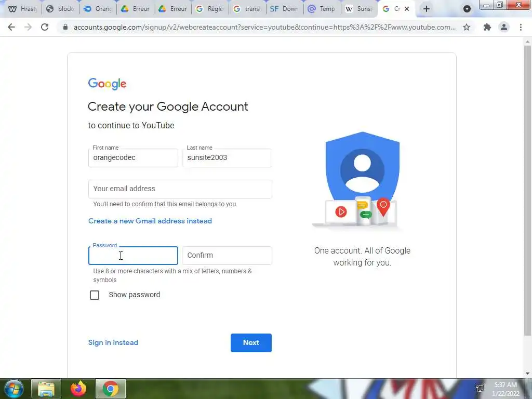View site information via the lock icon
532x399 pixels.
tap(65, 27)
